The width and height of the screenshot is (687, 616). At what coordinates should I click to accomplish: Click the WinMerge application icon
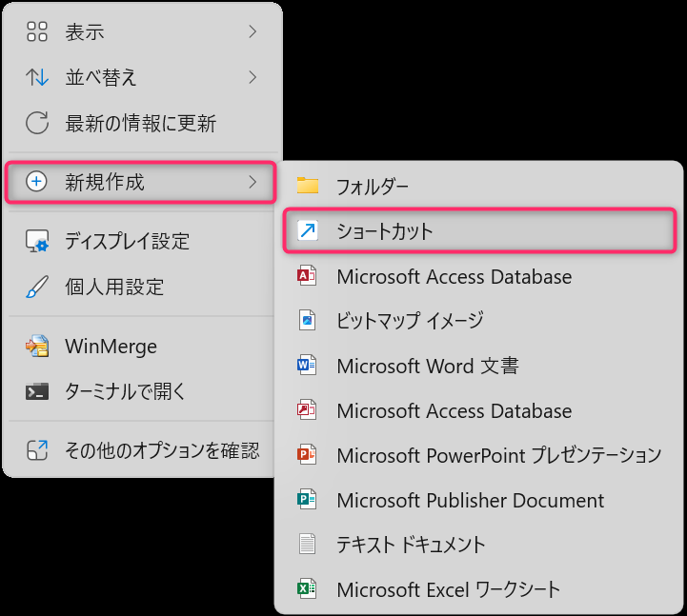click(37, 347)
